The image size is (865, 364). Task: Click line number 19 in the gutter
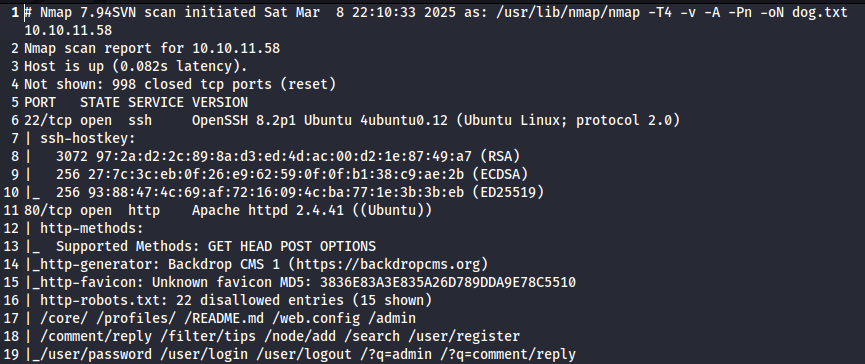pyautogui.click(x=11, y=354)
